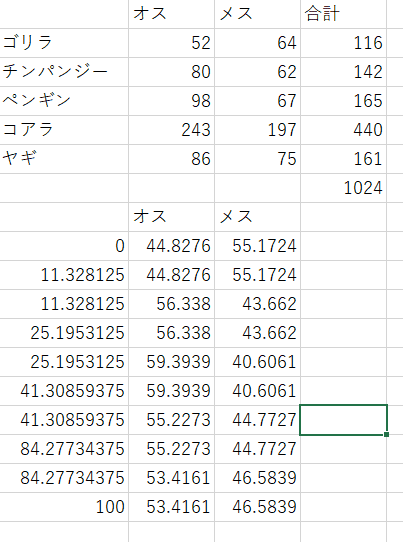Select cell with value 86 for ヤギ
This screenshot has width=403, height=542.
(171, 159)
